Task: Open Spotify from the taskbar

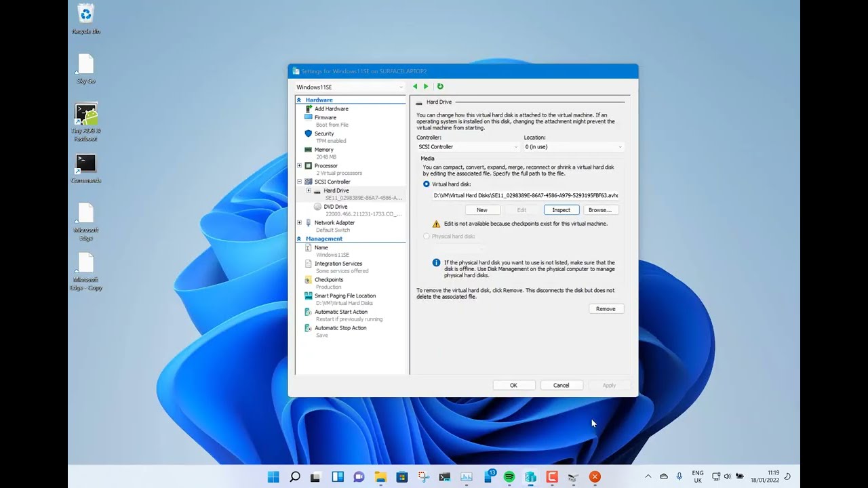Action: (509, 477)
